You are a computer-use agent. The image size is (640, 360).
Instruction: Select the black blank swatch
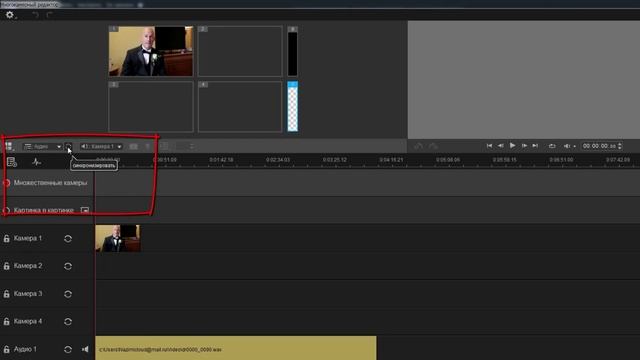[293, 51]
